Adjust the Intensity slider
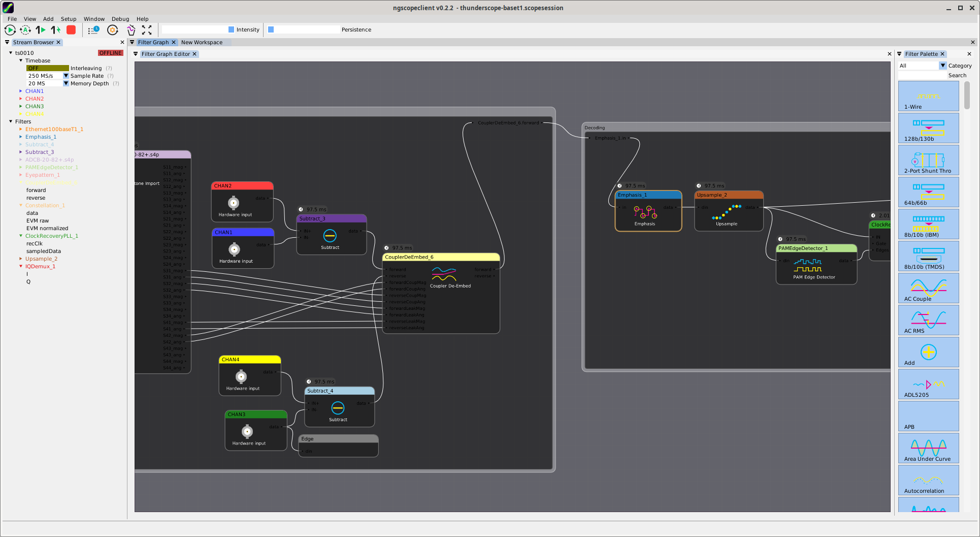This screenshot has width=980, height=537. click(198, 29)
